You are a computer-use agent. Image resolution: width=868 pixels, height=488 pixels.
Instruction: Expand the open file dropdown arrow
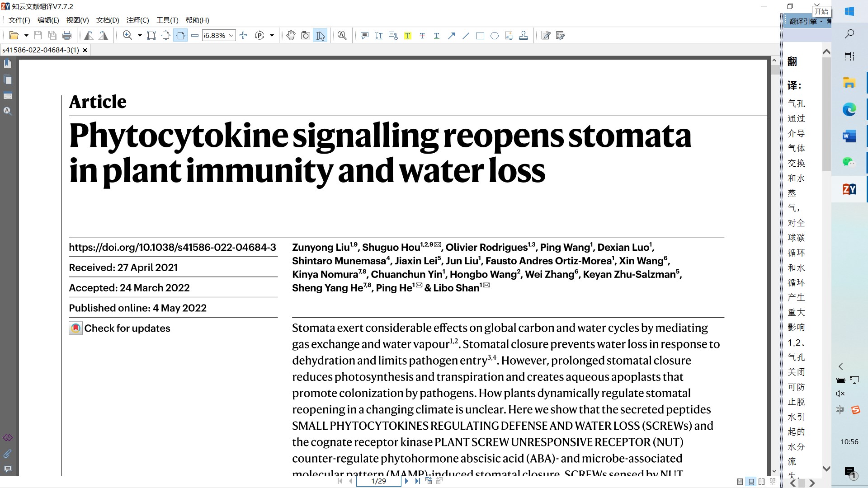[26, 36]
